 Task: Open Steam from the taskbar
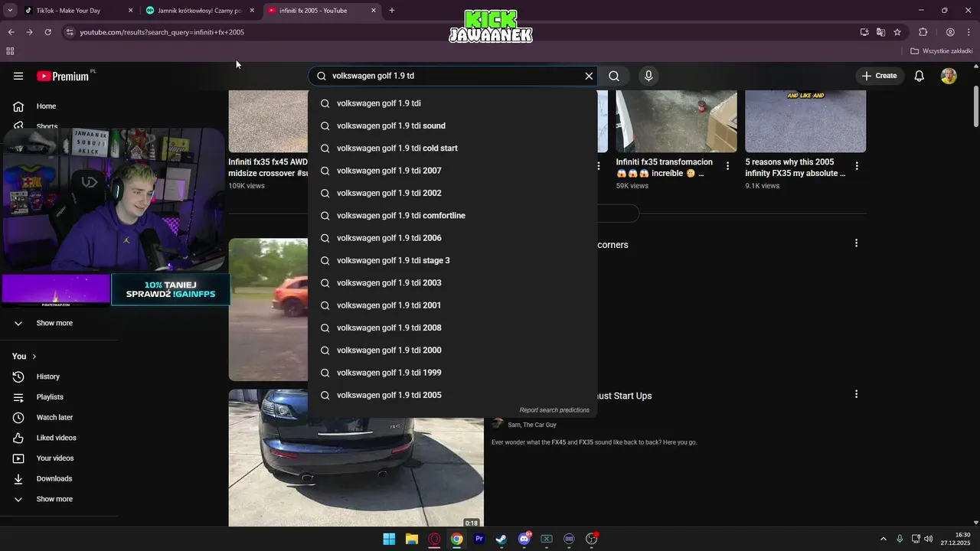(501, 539)
